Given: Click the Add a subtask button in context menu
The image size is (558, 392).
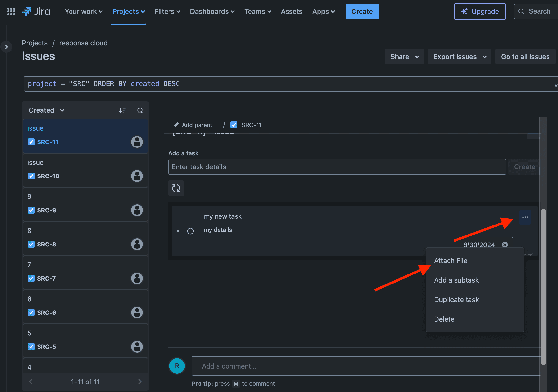Looking at the screenshot, I should pos(456,280).
